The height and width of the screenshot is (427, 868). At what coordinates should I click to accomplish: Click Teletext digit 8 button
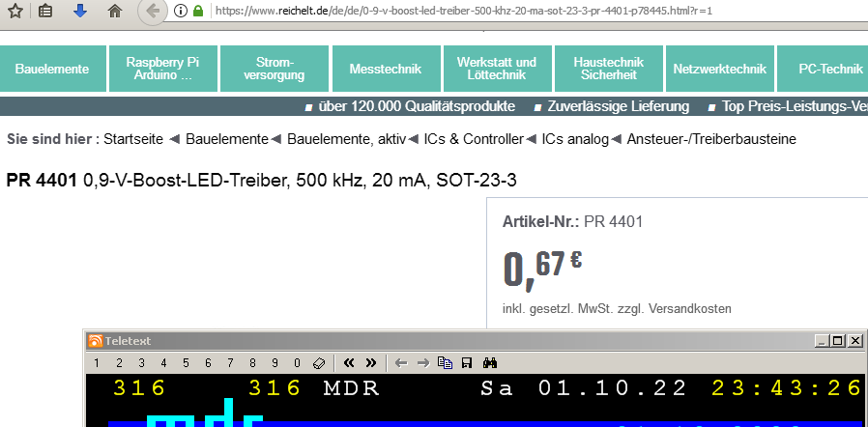(252, 363)
